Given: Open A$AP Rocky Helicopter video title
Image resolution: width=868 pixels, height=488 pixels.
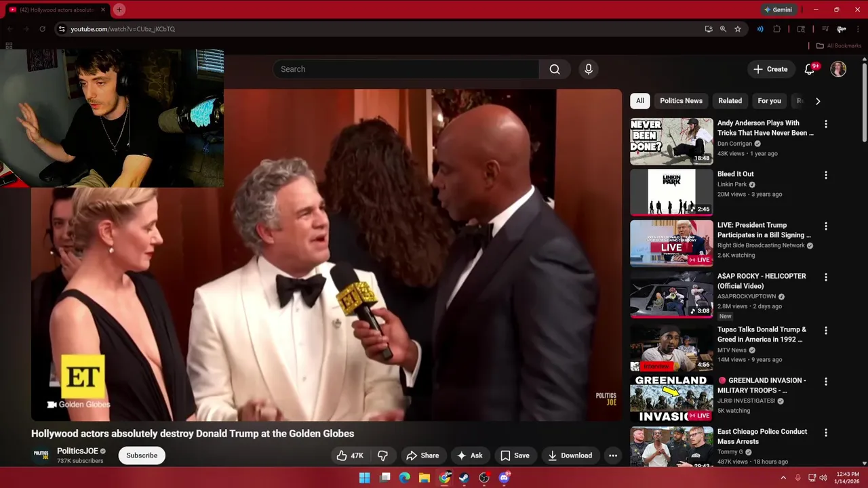Looking at the screenshot, I should [x=762, y=281].
